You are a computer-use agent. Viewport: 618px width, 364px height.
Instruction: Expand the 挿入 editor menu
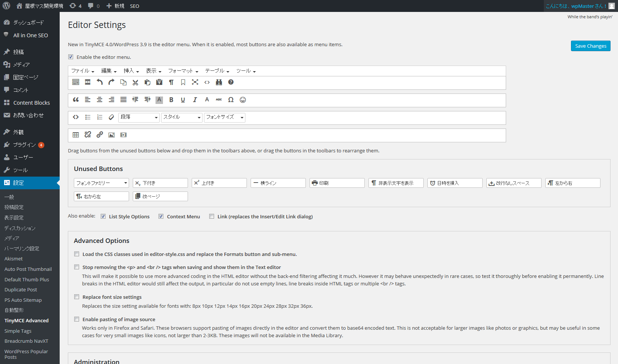coord(131,71)
